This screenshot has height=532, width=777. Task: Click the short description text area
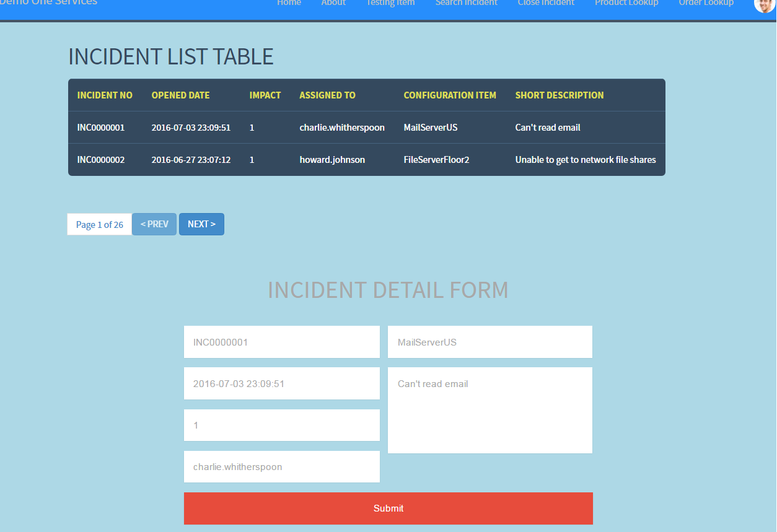point(489,410)
